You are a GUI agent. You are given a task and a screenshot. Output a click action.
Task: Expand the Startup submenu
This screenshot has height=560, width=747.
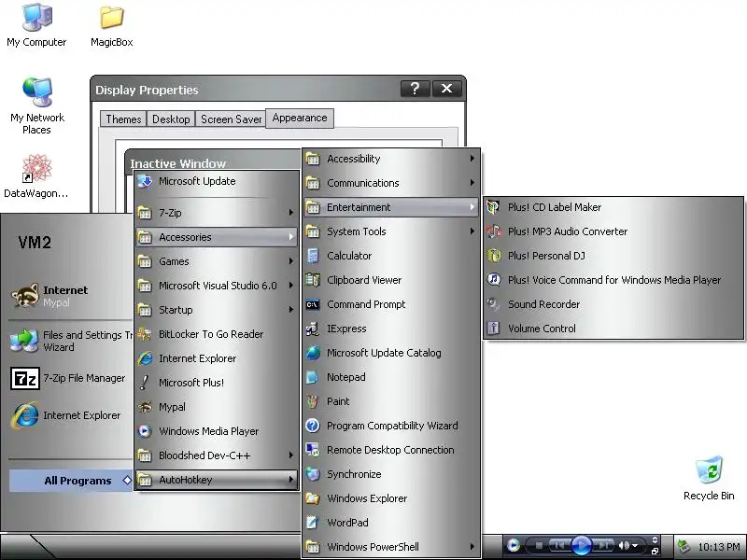217,310
